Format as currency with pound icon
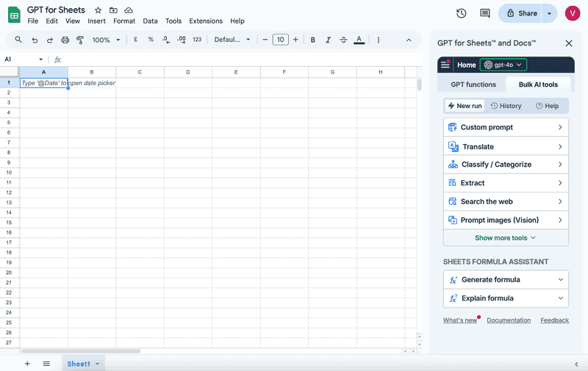The image size is (588, 371). point(136,40)
